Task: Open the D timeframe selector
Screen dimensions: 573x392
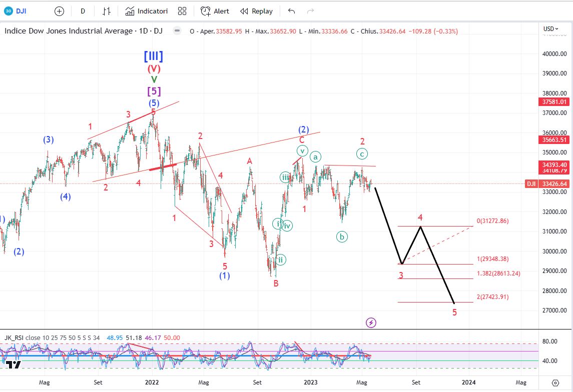Action: click(x=83, y=11)
